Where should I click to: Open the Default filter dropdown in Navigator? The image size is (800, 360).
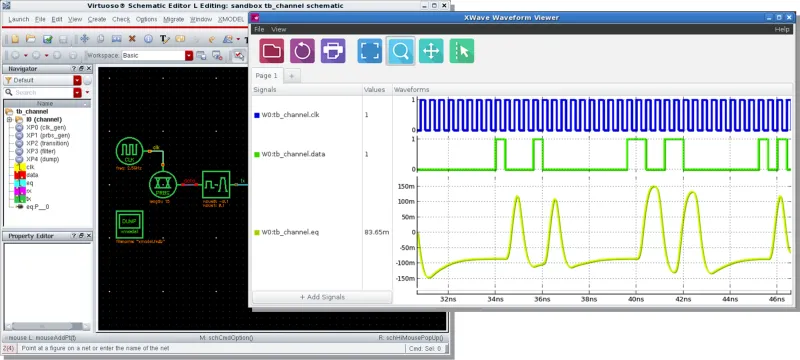(77, 81)
